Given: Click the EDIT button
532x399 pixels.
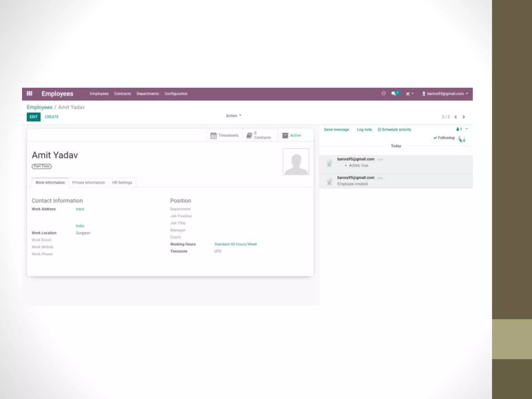Looking at the screenshot, I should click(x=34, y=117).
